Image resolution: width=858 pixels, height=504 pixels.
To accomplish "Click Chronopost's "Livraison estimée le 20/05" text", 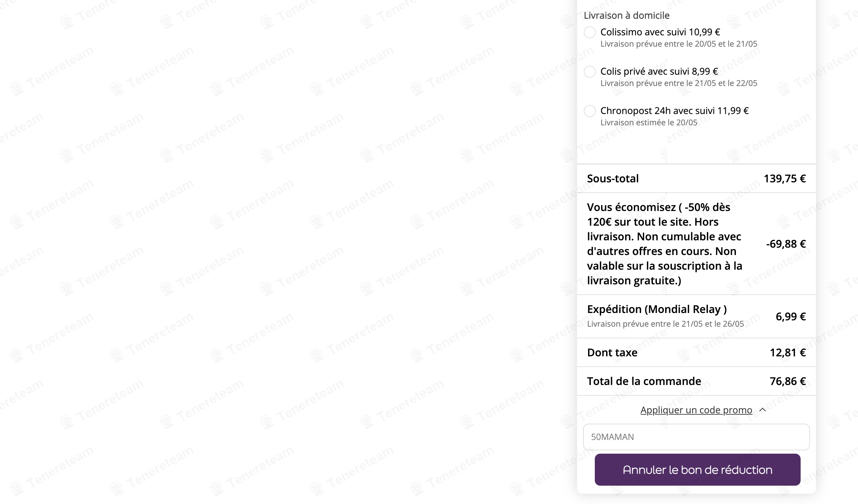I will tap(649, 123).
